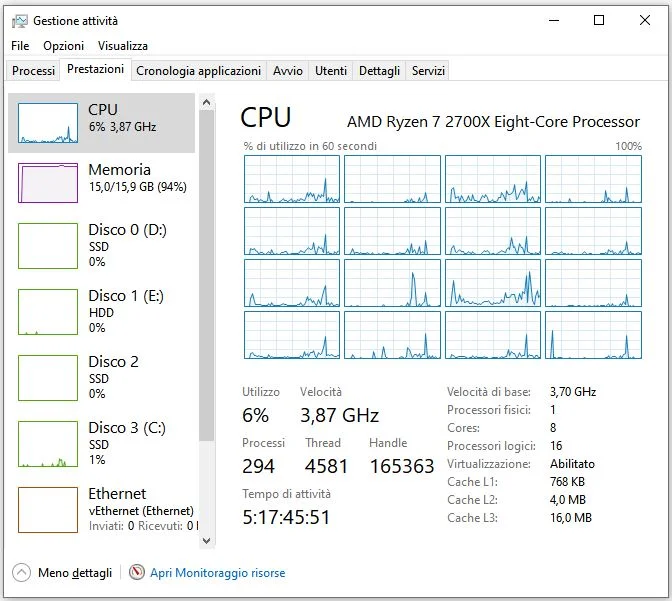
Task: Click the Memoria 15,0/15,9 GB (94%) text
Action: click(x=138, y=187)
